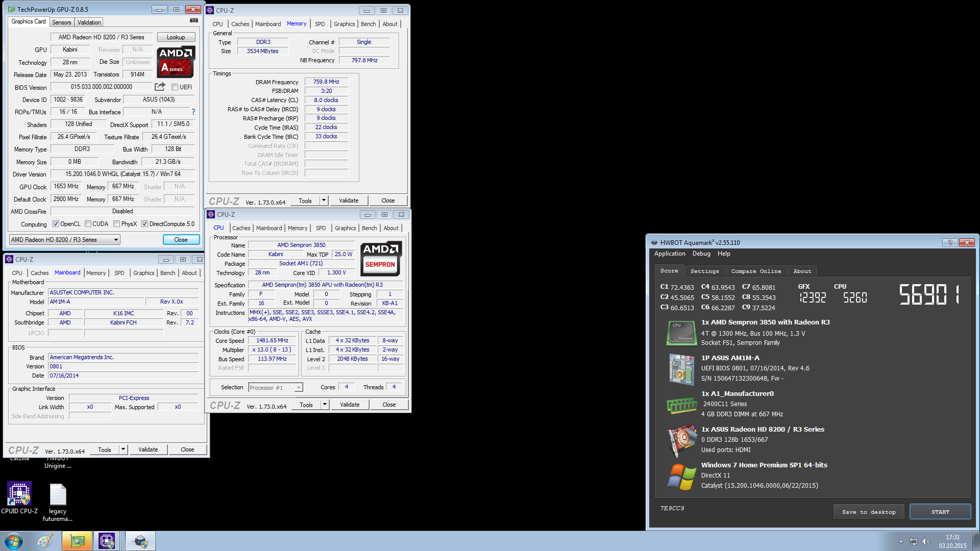Screen dimensions: 980x551
Task: Switch to Validation tab in GPU-Z
Action: 89,22
